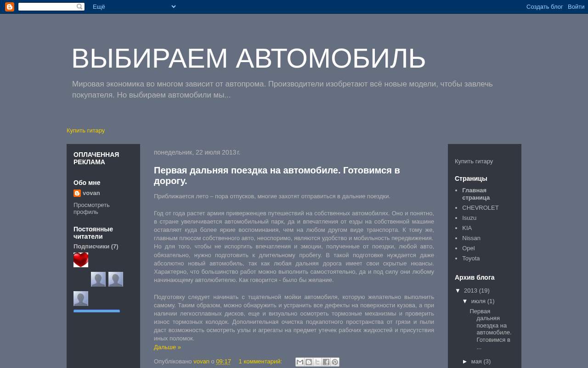Click the Blogger icon beside vovan profile
The height and width of the screenshot is (368, 588).
pyautogui.click(x=77, y=193)
